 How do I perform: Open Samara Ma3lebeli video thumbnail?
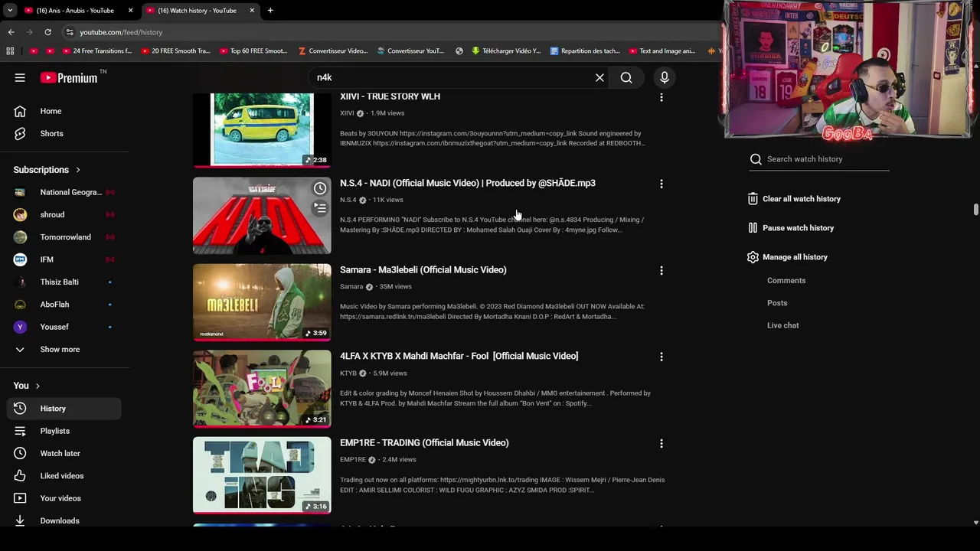[262, 302]
